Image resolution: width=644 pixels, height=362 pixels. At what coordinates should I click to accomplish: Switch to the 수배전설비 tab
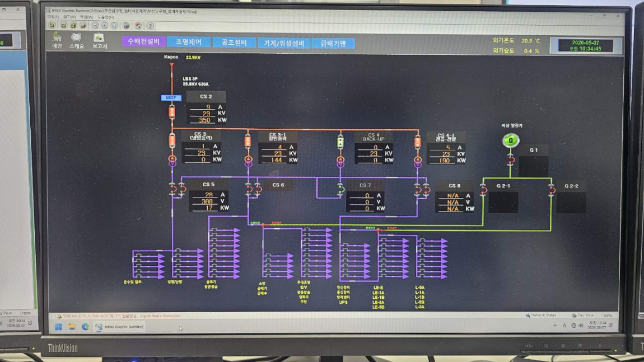tap(143, 41)
